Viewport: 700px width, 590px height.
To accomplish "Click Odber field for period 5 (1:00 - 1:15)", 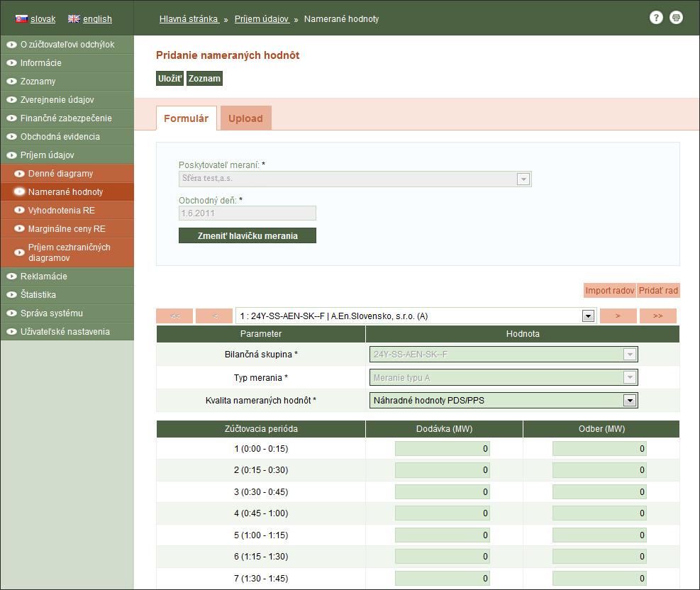I will coord(599,535).
